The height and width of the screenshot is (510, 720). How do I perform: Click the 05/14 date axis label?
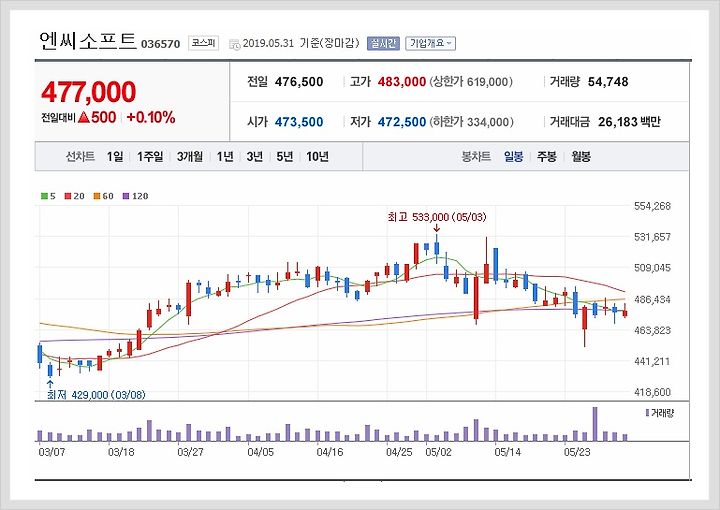pos(508,452)
